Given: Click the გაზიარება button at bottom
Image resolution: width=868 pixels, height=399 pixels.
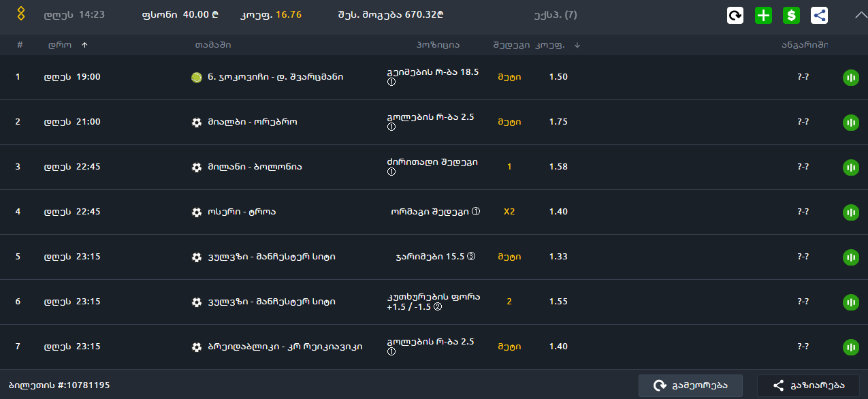Looking at the screenshot, I should (x=808, y=385).
